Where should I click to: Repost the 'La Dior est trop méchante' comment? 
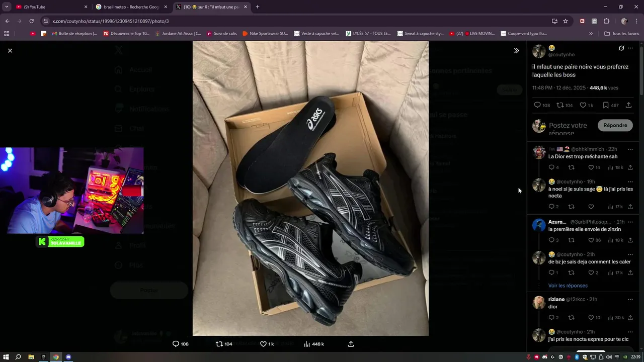pos(571,167)
